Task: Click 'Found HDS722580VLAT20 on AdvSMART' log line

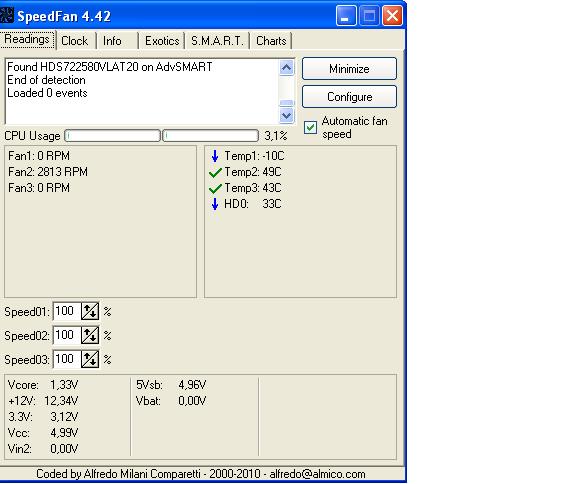Action: [110, 67]
